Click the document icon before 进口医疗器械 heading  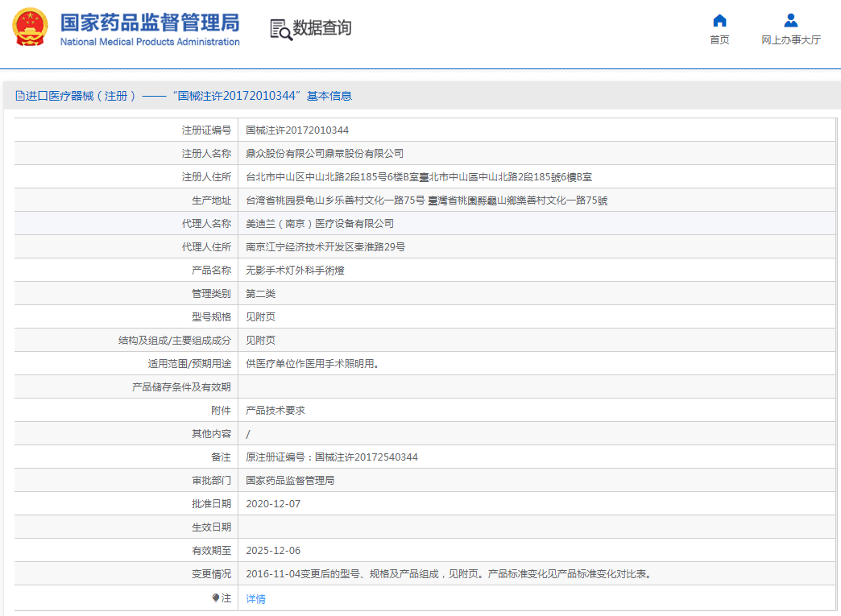20,96
